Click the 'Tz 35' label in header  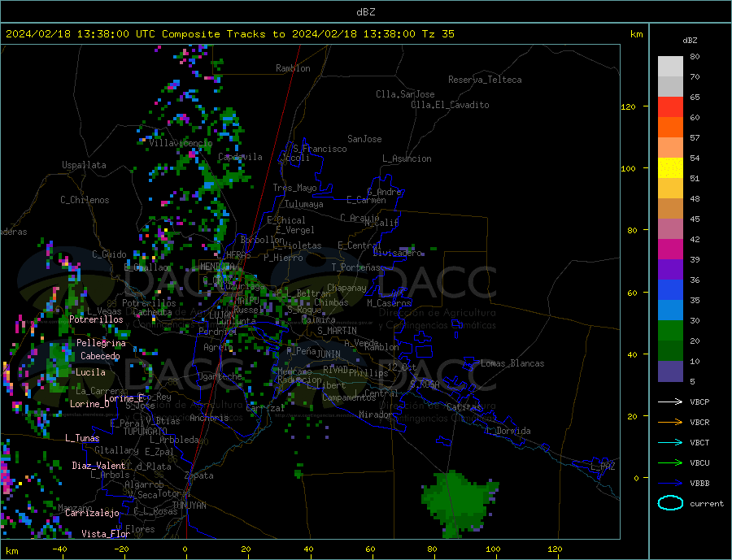[438, 34]
